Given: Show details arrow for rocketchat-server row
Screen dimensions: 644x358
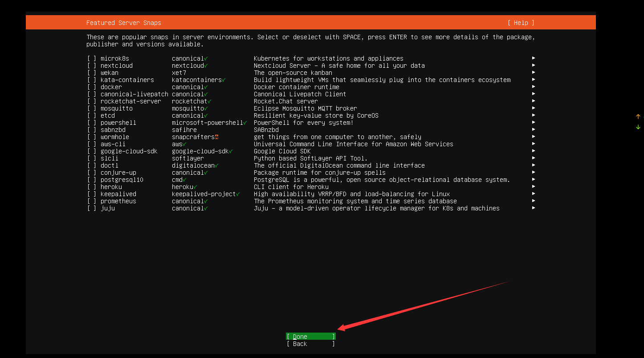Looking at the screenshot, I should (x=534, y=101).
